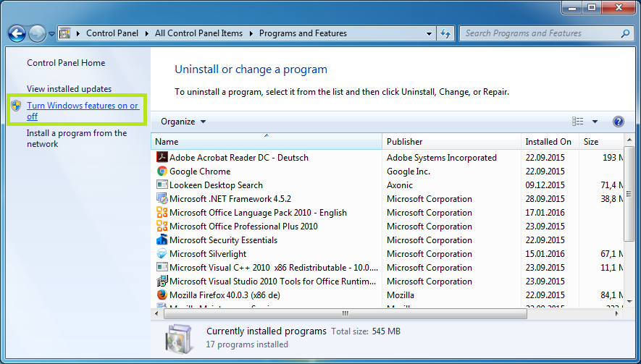Select Microsoft Security Essentials name
Viewport: 641px width, 364px height.
tap(223, 240)
